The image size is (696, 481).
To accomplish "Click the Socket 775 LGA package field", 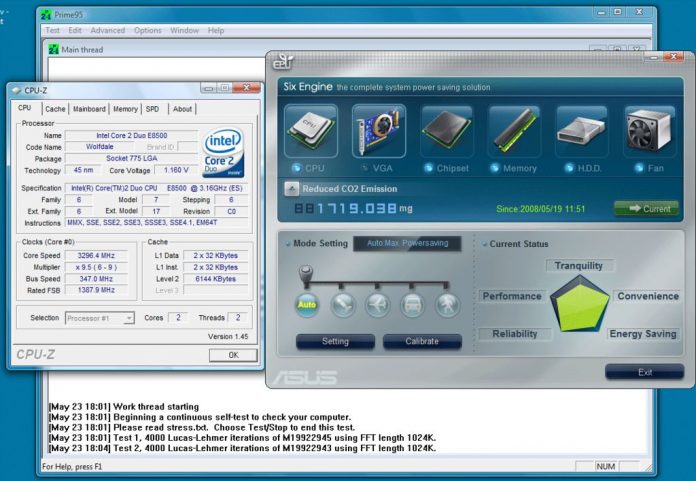I will click(x=131, y=158).
